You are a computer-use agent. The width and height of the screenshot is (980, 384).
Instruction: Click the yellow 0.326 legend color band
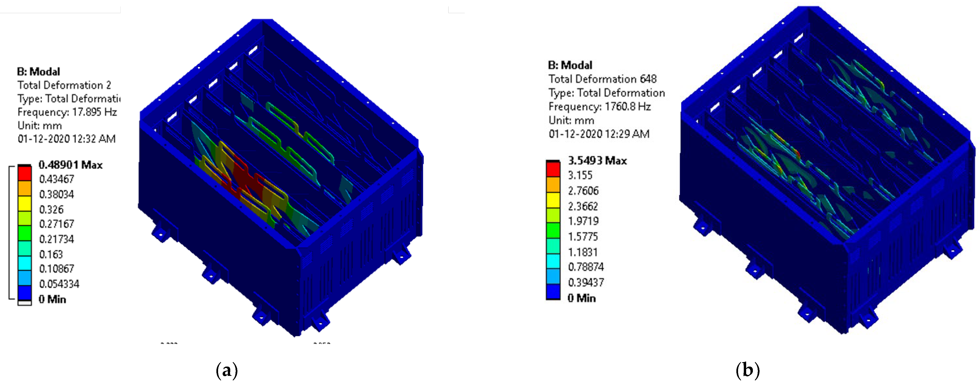click(x=25, y=204)
